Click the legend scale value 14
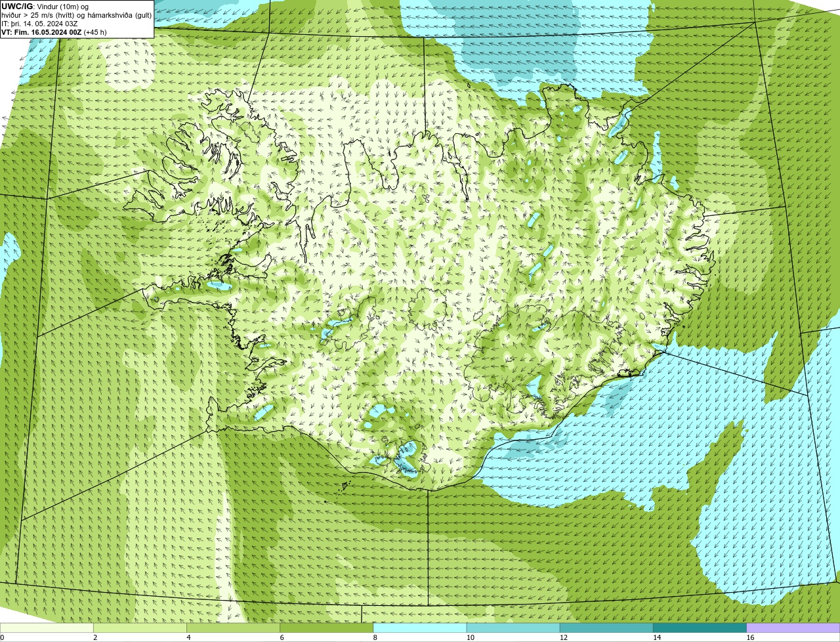Screen dimensions: 840x642 pos(656,637)
